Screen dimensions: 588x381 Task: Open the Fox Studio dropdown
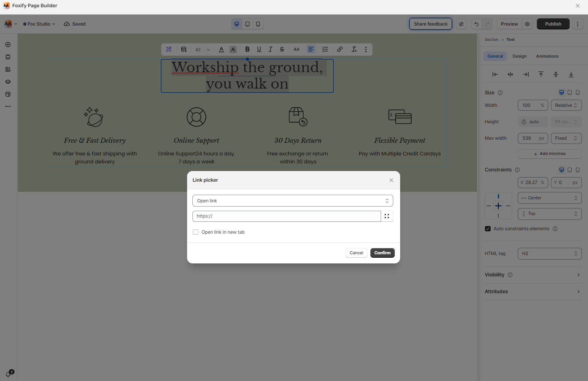click(39, 24)
